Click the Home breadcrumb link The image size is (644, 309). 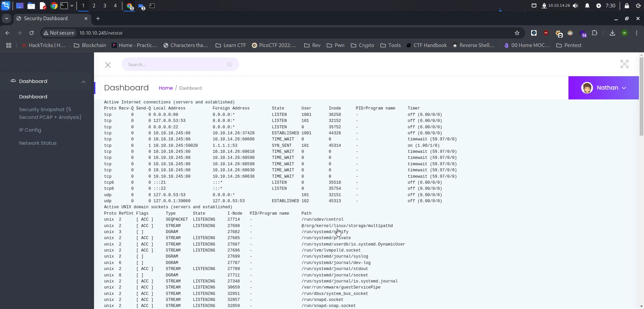[x=166, y=88]
